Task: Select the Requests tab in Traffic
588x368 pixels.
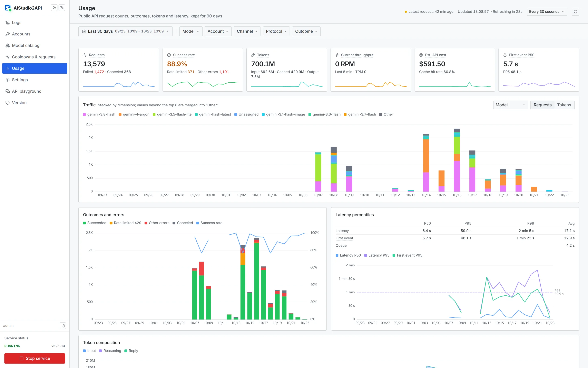Action: click(542, 105)
